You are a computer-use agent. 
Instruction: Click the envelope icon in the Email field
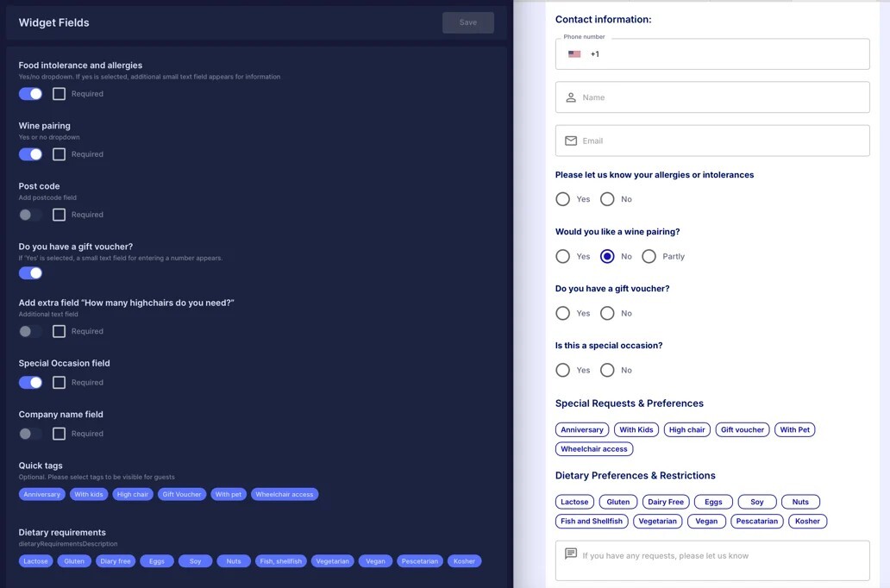[x=571, y=140]
